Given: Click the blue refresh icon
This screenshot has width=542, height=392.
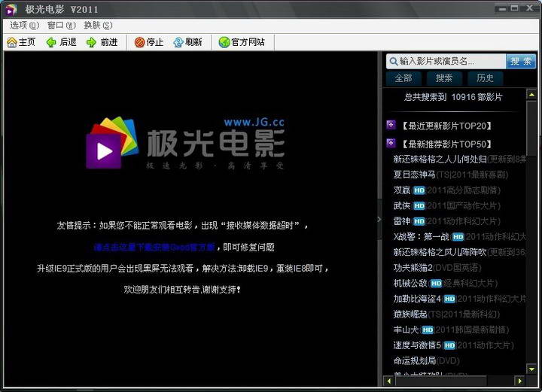Looking at the screenshot, I should click(x=178, y=42).
